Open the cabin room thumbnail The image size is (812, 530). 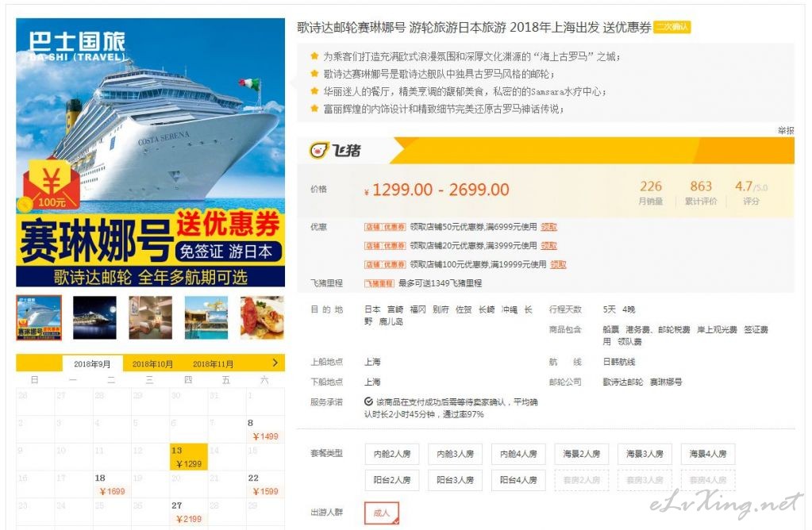(x=150, y=317)
